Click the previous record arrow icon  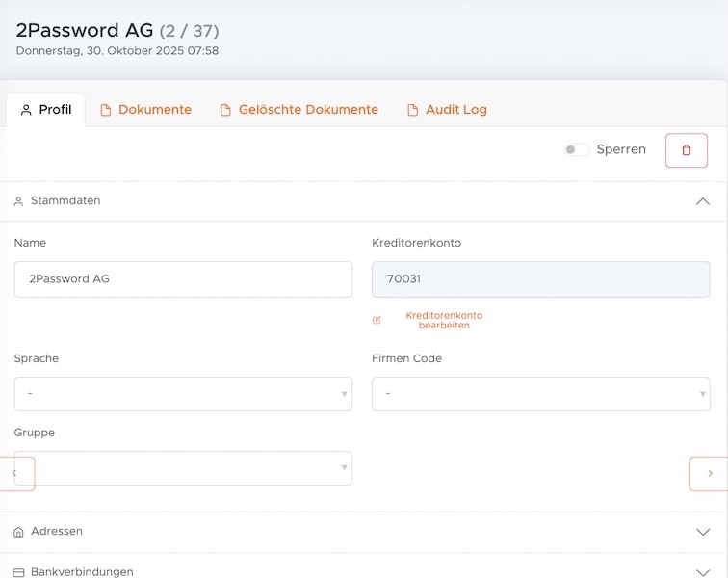14,473
